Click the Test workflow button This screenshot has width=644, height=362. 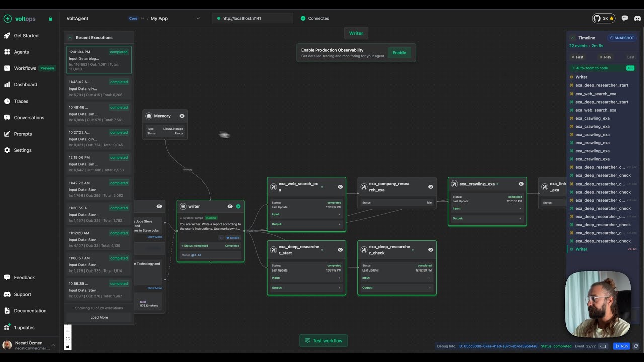coord(323,341)
